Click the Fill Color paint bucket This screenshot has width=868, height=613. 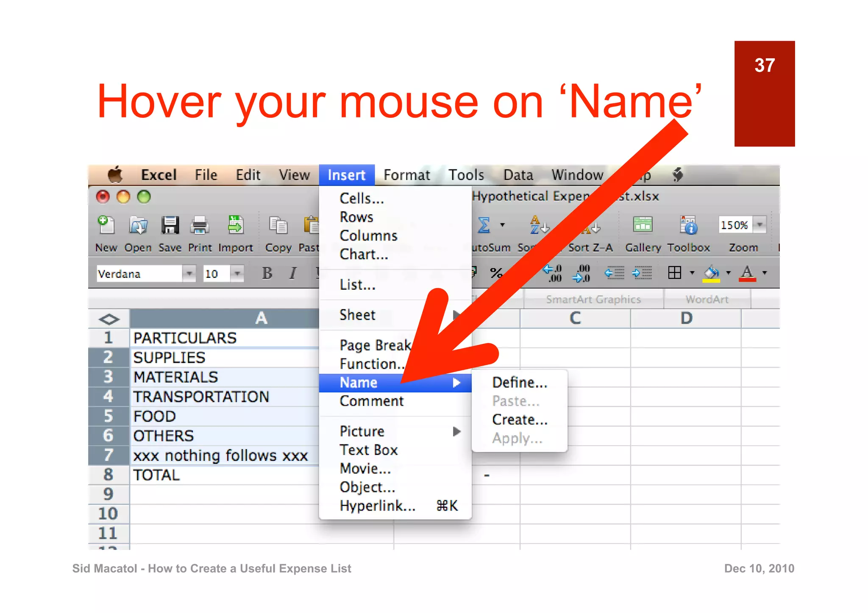[x=712, y=273]
